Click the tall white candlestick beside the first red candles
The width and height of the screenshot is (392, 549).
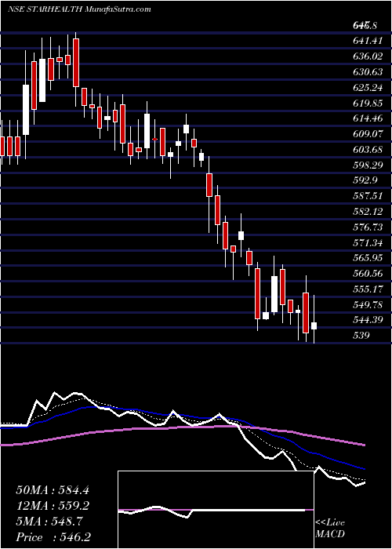coord(26,110)
